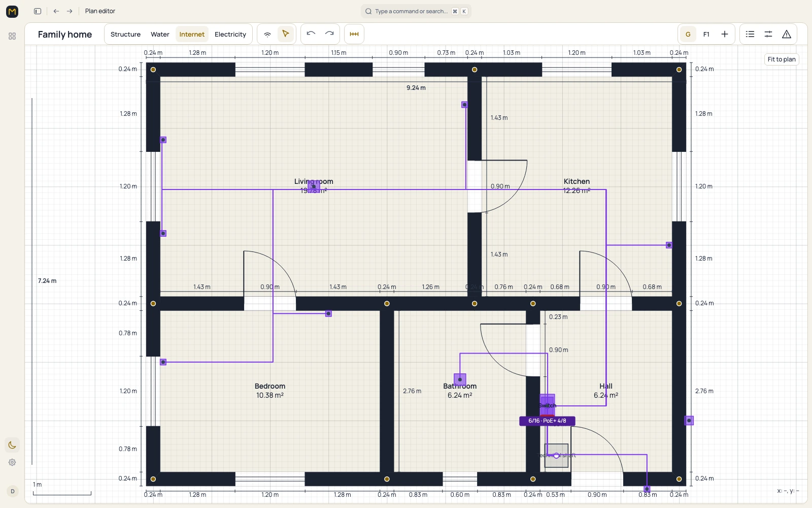This screenshot has width=812, height=508.
Task: Select the Bathroom network device square
Action: (460, 379)
